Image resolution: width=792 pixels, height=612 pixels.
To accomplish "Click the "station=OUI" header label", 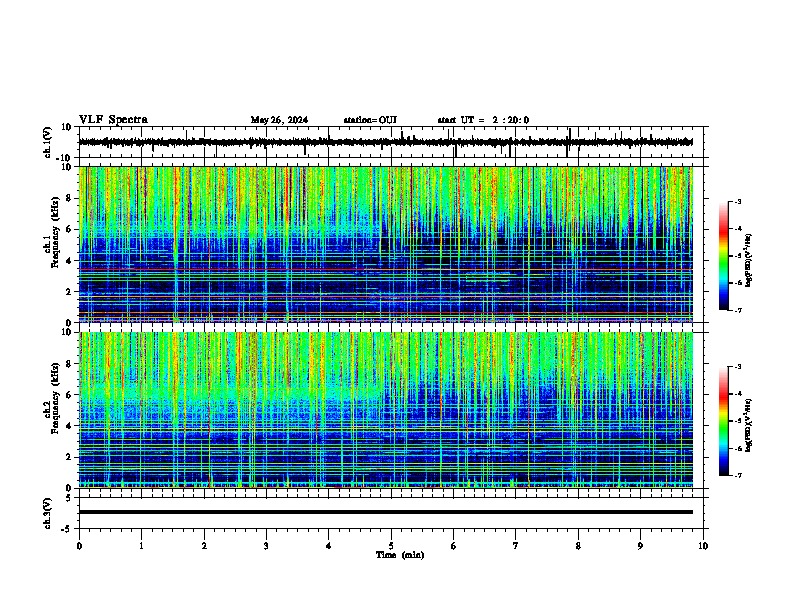I will point(370,120).
